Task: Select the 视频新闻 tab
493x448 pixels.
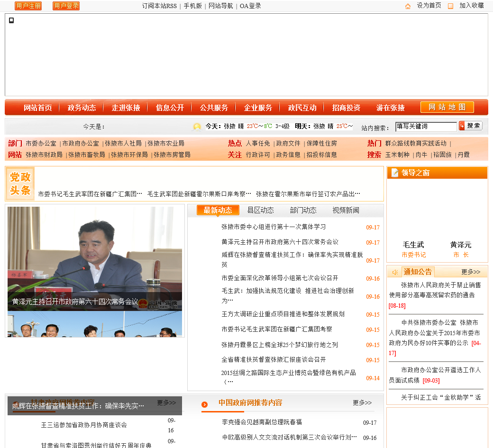Action: pos(346,210)
